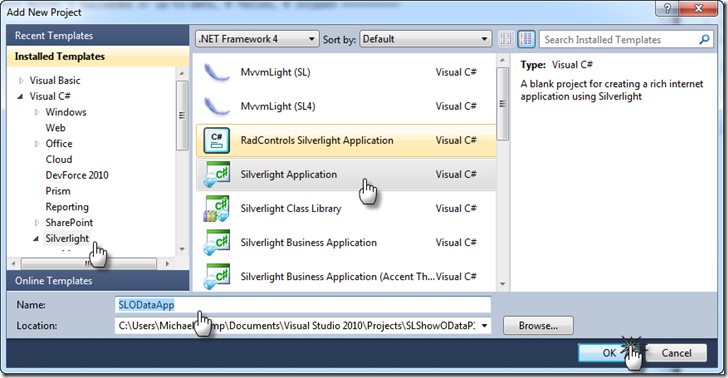Open the Recent Templates section
728x378 pixels.
pos(98,35)
